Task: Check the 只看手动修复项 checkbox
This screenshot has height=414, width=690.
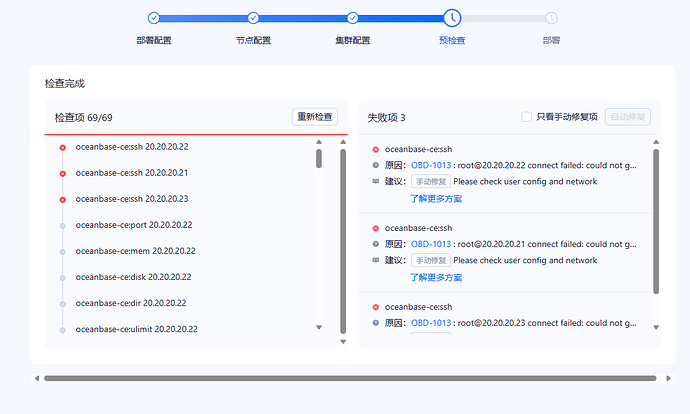Action: [526, 117]
